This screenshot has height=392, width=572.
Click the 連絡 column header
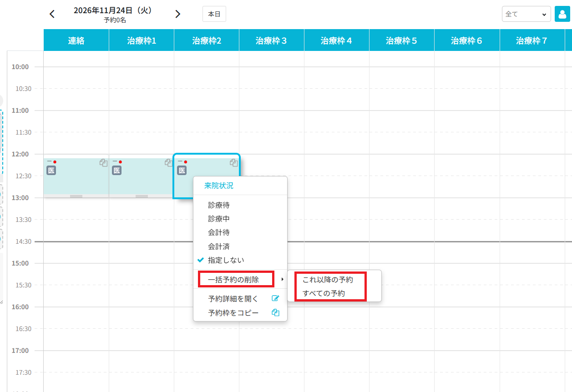click(x=76, y=40)
